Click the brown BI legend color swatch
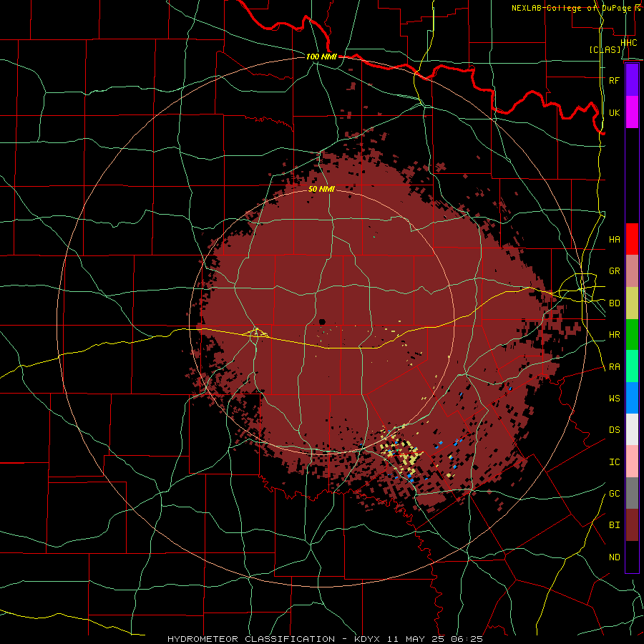Viewport: 644px width, 644px height. (x=632, y=525)
